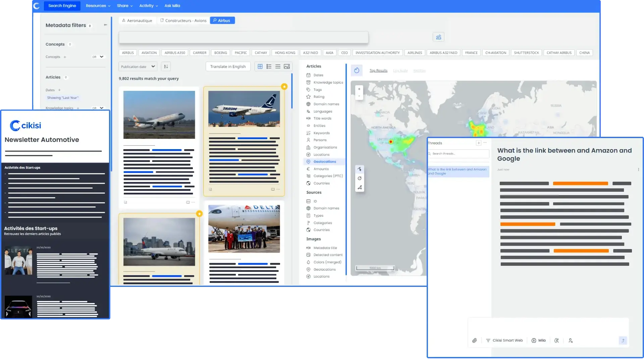
Task: Switch results to image gallery view
Action: click(287, 66)
